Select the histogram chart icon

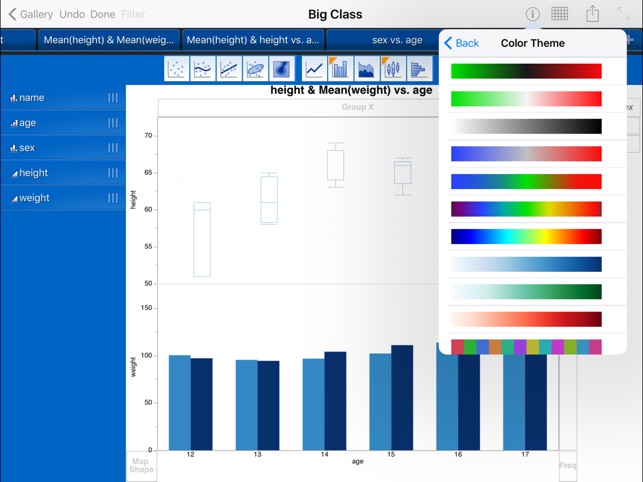tap(420, 69)
